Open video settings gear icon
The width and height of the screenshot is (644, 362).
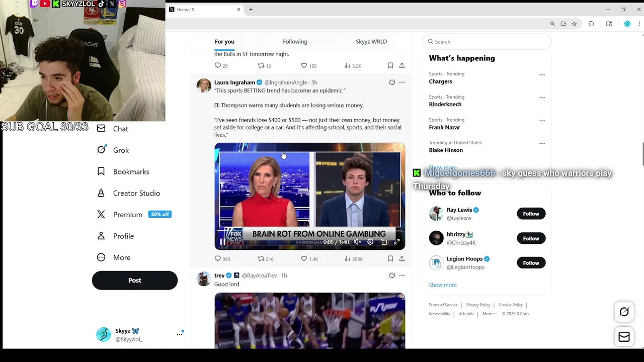click(370, 242)
